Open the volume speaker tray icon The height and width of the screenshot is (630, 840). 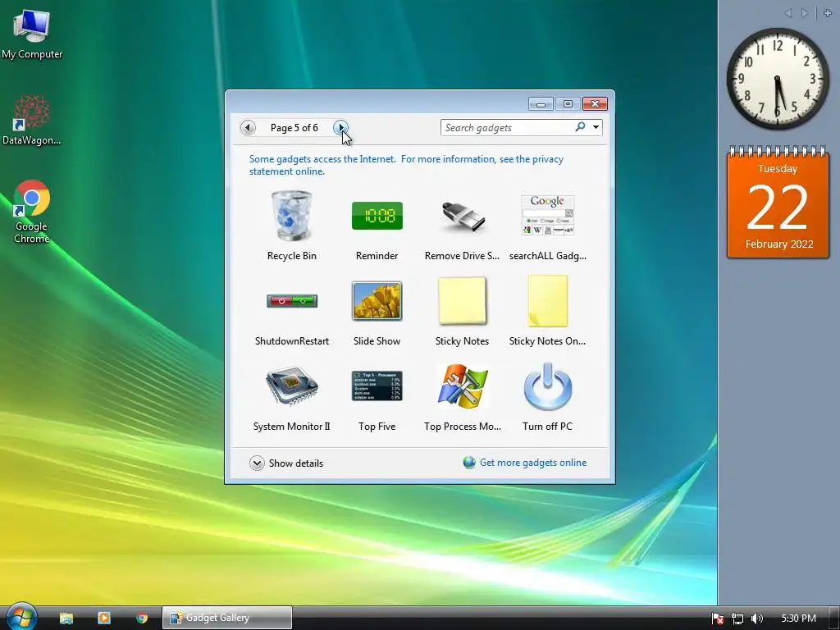click(757, 619)
